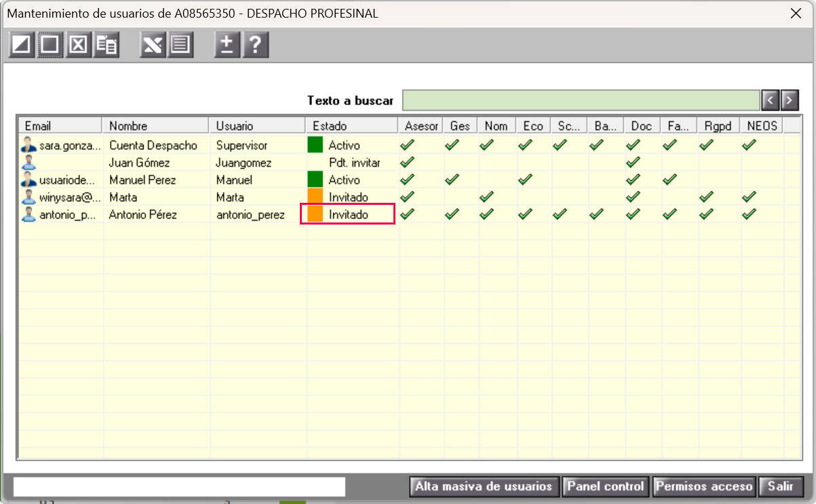
Task: Click the white text box beside Alta masiva
Action: [179, 486]
